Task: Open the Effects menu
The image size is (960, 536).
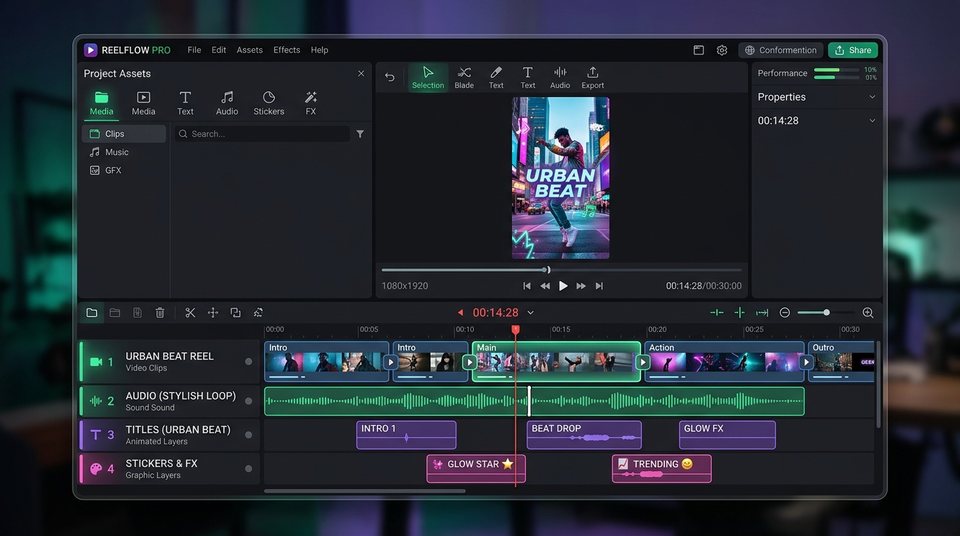Action: [287, 50]
